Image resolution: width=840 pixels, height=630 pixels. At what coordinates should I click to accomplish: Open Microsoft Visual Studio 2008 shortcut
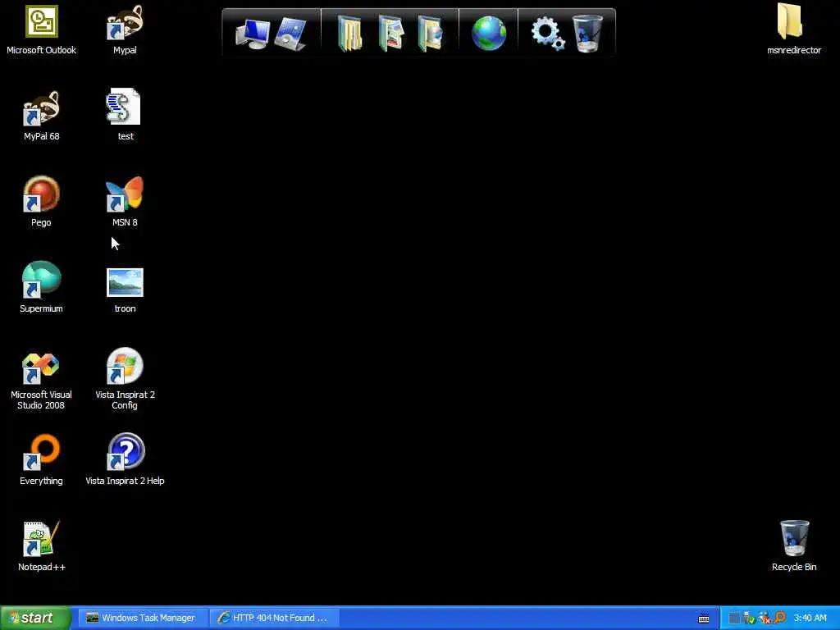point(41,368)
